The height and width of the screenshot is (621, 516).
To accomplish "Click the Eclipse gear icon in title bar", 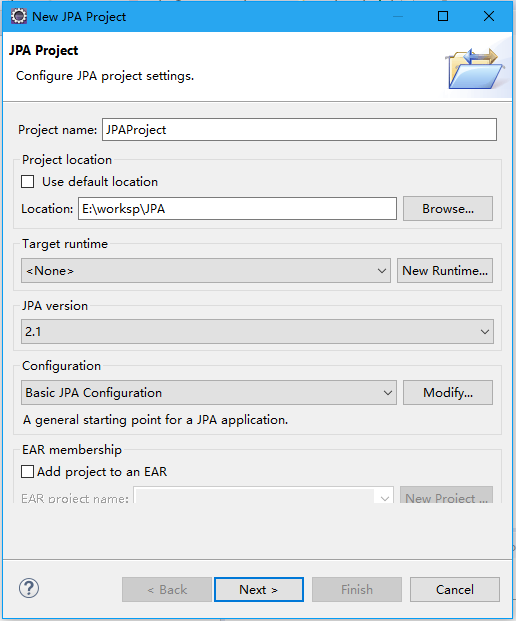I will click(x=19, y=17).
